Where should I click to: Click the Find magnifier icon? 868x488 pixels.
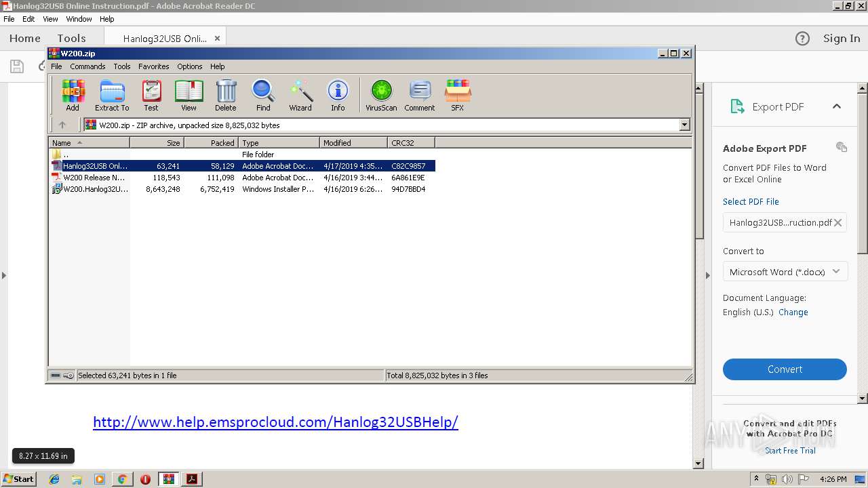pos(263,95)
